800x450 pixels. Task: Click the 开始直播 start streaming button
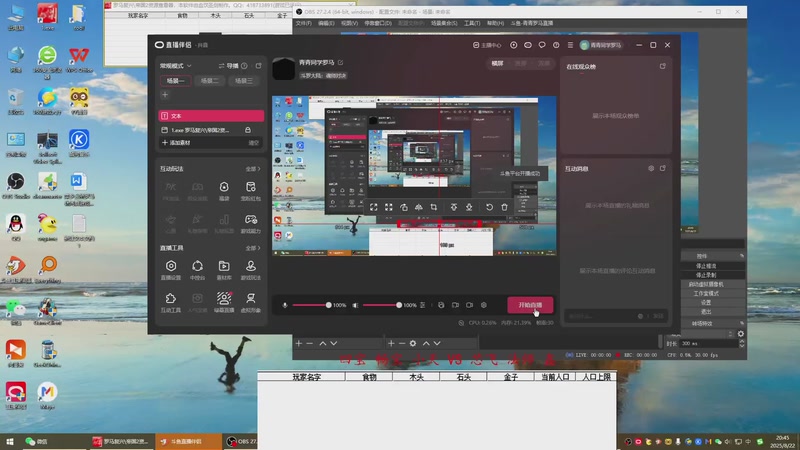coord(530,305)
